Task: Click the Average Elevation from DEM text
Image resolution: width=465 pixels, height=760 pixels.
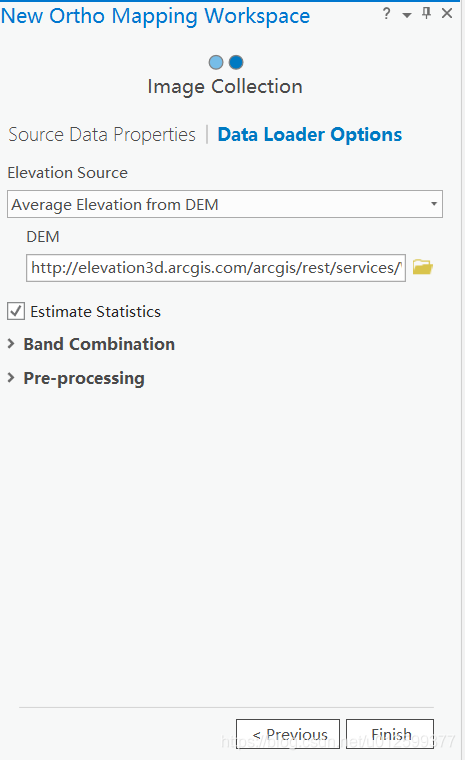Action: tap(115, 205)
